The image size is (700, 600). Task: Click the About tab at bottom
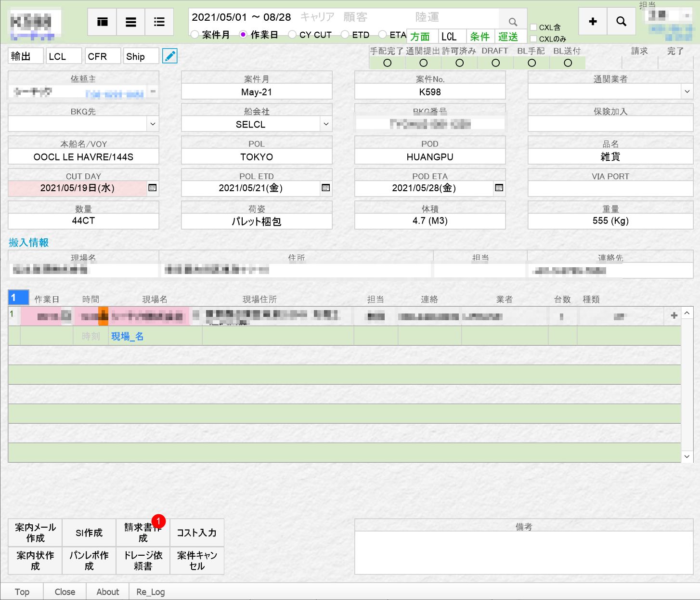tap(107, 592)
